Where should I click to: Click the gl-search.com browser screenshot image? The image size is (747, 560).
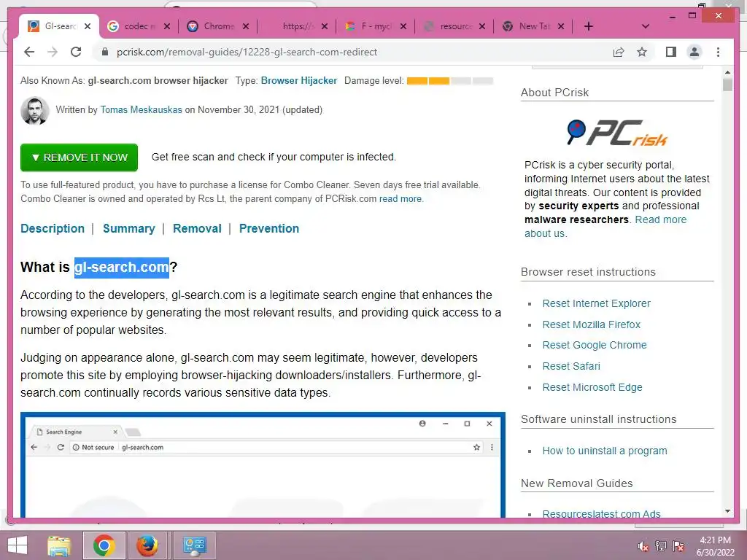point(263,464)
